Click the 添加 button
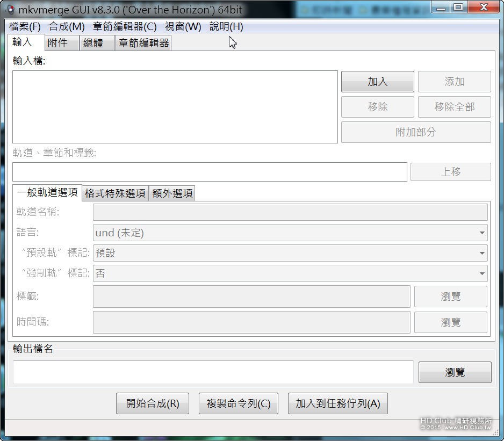Screen dimensions: 504x441 point(454,82)
